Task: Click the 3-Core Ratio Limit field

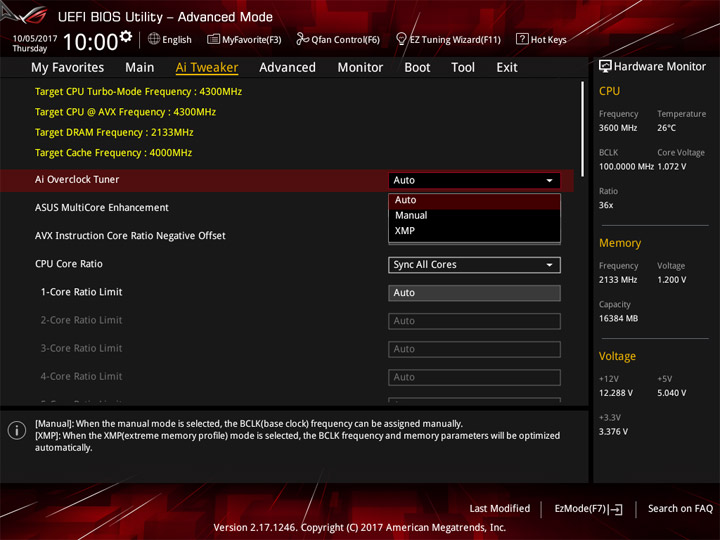Action: pyautogui.click(x=474, y=349)
